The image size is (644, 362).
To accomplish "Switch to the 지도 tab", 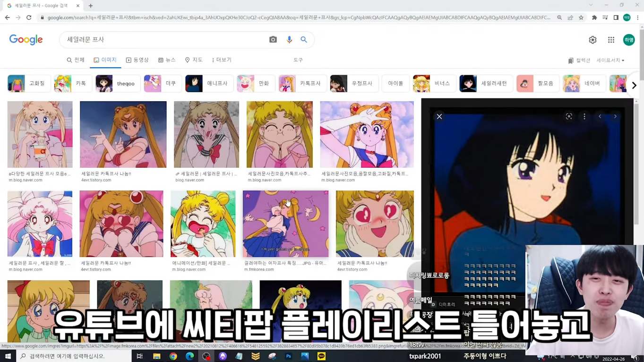I will coord(194,60).
